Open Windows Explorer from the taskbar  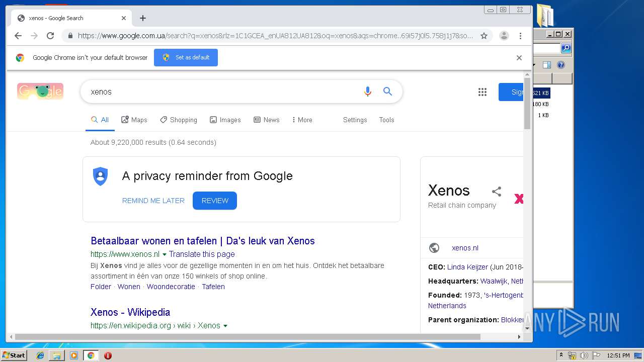point(57,355)
